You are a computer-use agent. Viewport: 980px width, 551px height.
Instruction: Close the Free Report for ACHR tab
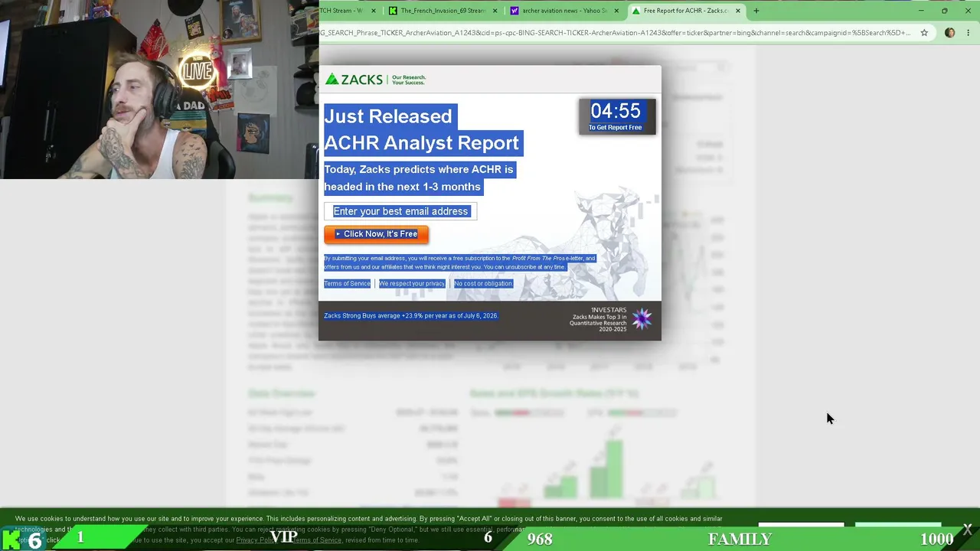(738, 11)
